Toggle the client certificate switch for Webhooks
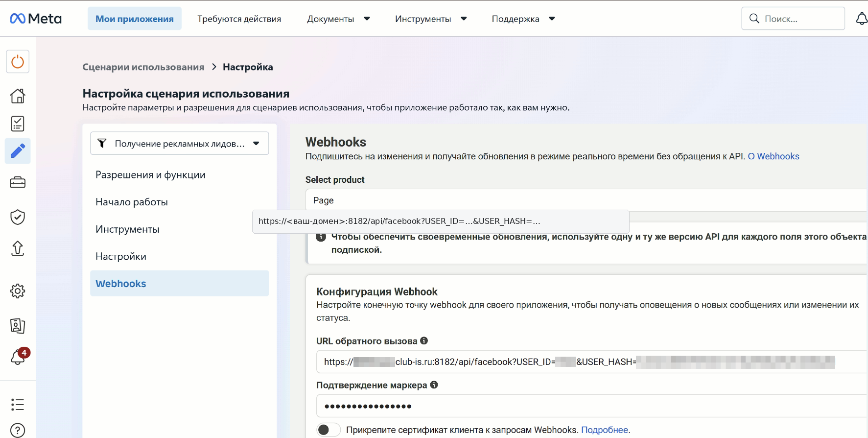Viewport: 868px width, 438px height. [328, 430]
